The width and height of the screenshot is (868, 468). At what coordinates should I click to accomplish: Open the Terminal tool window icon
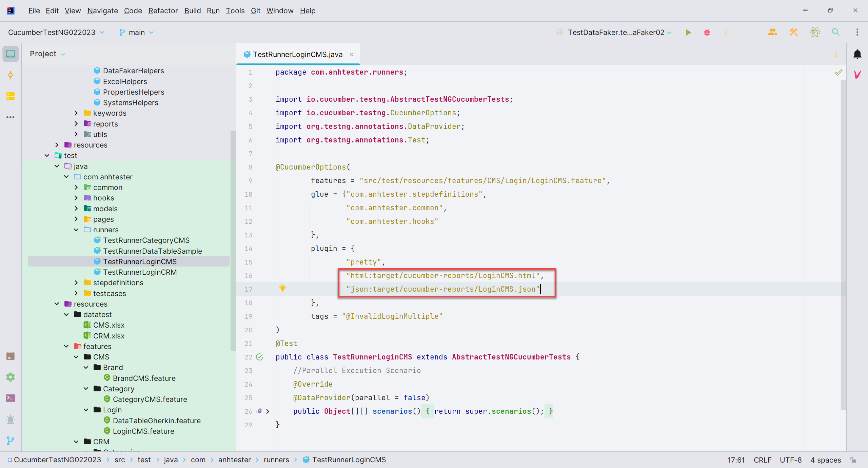pos(11,398)
